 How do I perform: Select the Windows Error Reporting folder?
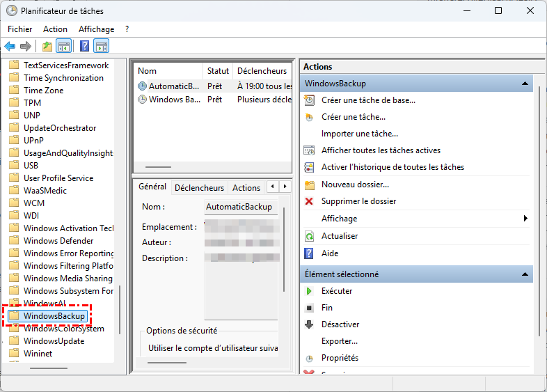[x=68, y=253]
